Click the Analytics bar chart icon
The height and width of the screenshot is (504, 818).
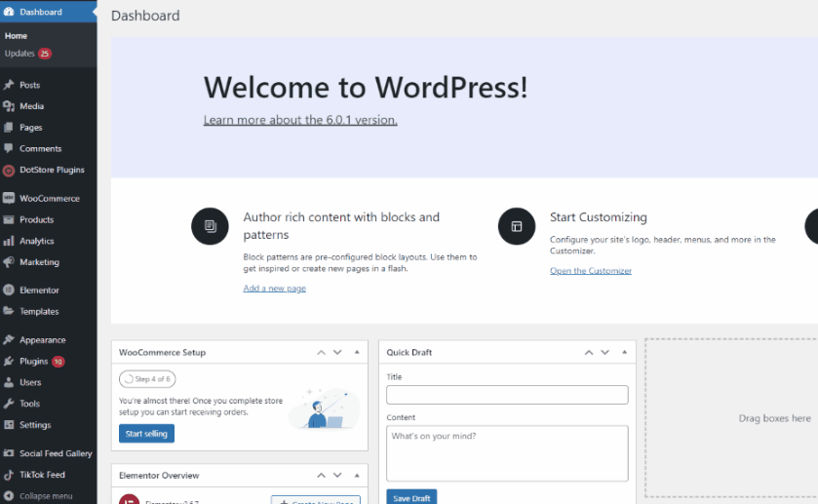point(9,241)
